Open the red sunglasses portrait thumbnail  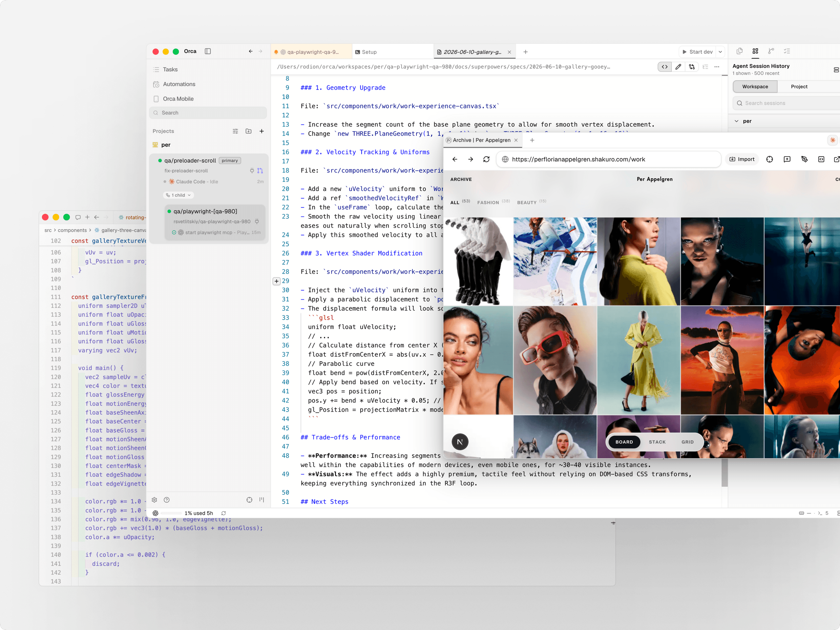click(x=555, y=360)
